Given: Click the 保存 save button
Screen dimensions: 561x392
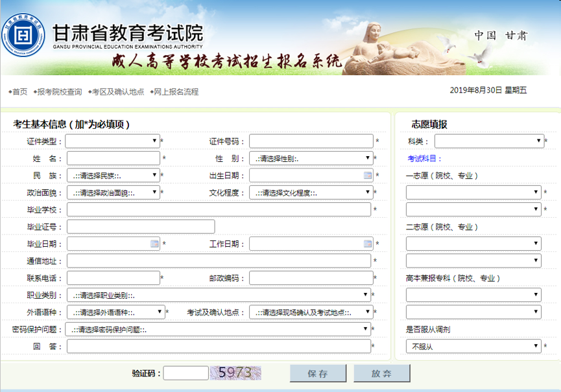Looking at the screenshot, I should coord(318,373).
